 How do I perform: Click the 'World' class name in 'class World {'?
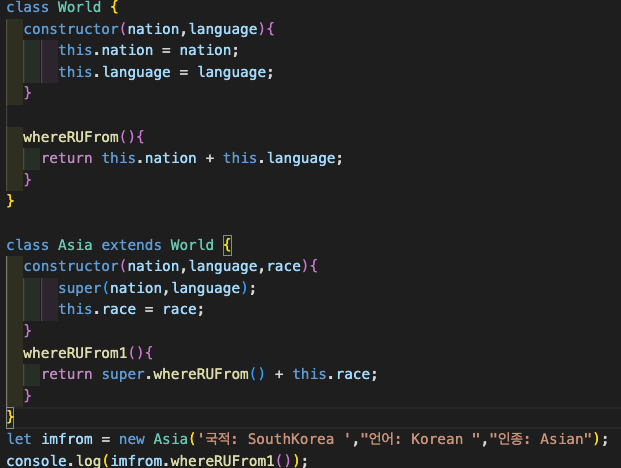pos(79,7)
